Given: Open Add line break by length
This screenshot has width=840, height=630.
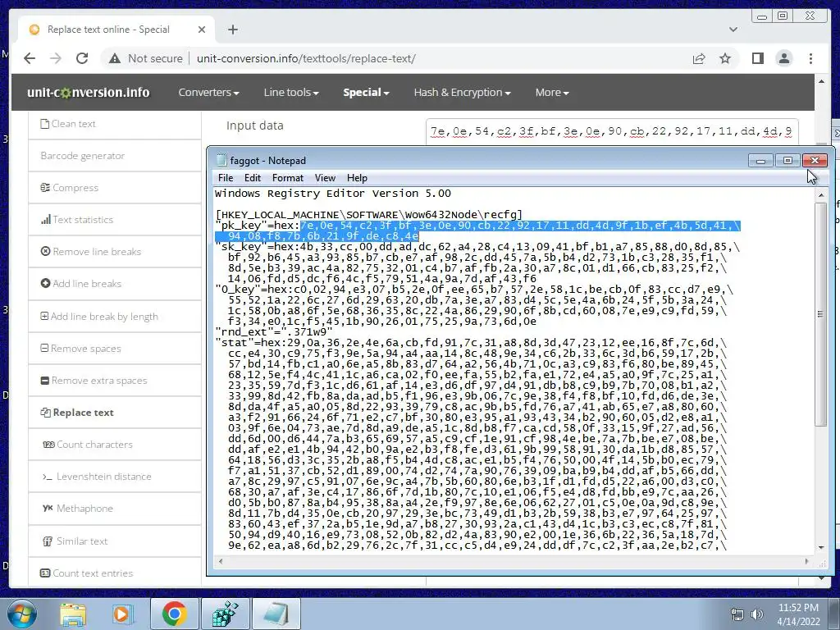Looking at the screenshot, I should click(x=115, y=317).
